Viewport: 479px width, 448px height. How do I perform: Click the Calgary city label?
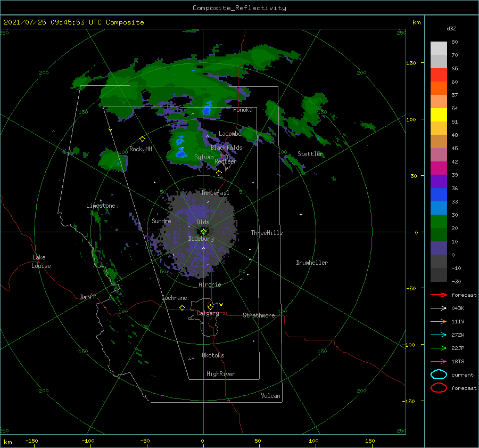[x=208, y=313]
